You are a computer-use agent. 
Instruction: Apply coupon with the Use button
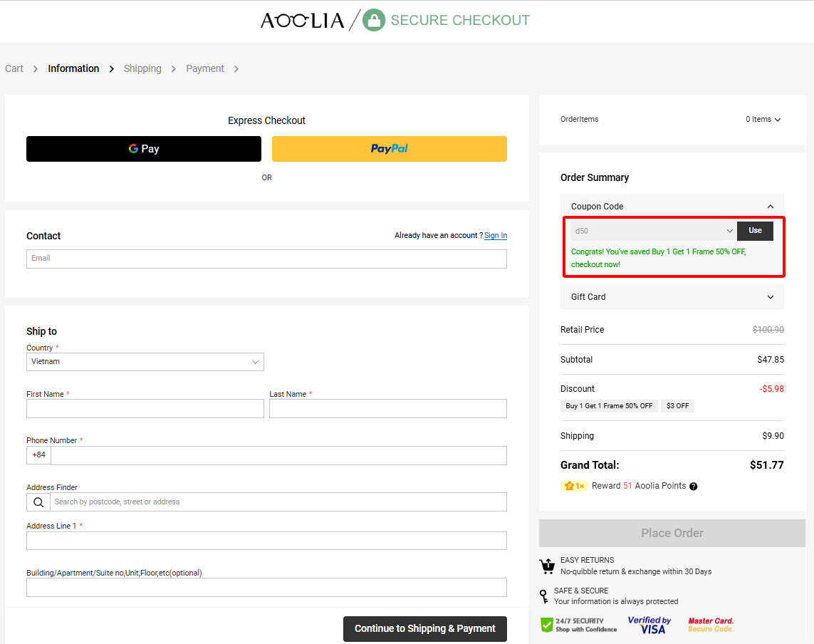[x=756, y=231]
